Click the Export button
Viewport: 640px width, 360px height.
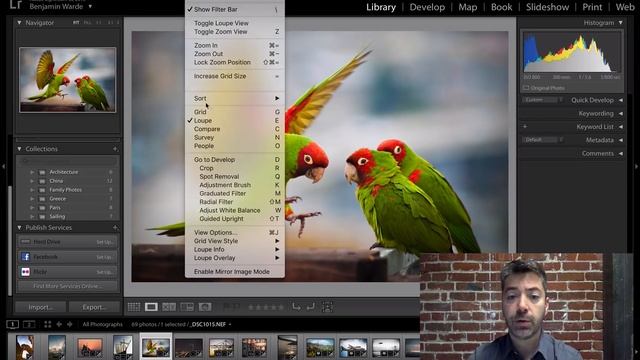[x=94, y=307]
